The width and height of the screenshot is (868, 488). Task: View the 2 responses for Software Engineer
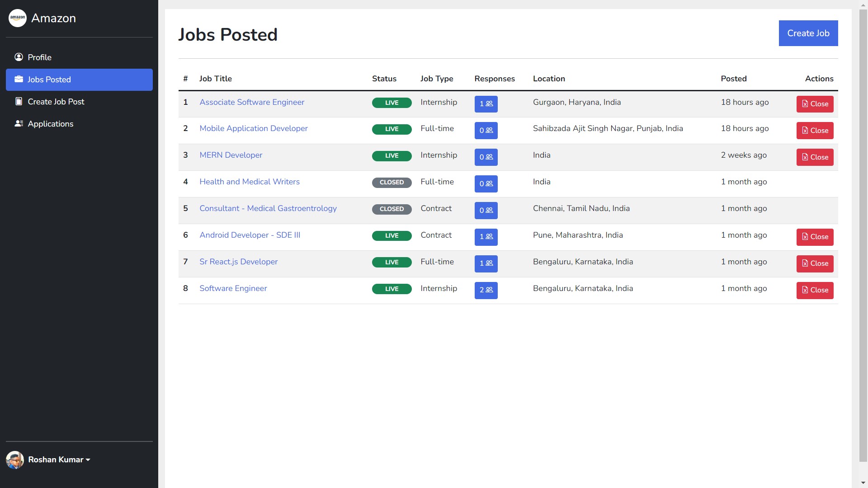pyautogui.click(x=486, y=290)
